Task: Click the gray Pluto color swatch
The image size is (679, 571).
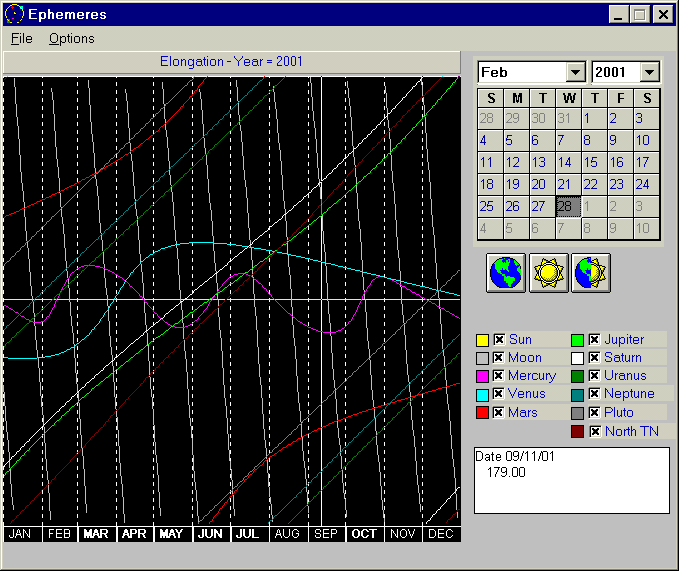Action: coord(577,413)
